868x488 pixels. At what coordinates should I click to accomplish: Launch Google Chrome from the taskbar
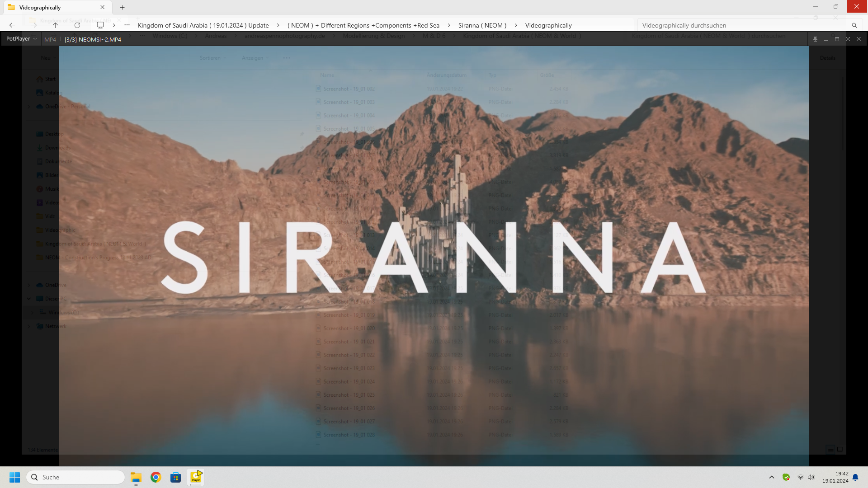point(156,477)
